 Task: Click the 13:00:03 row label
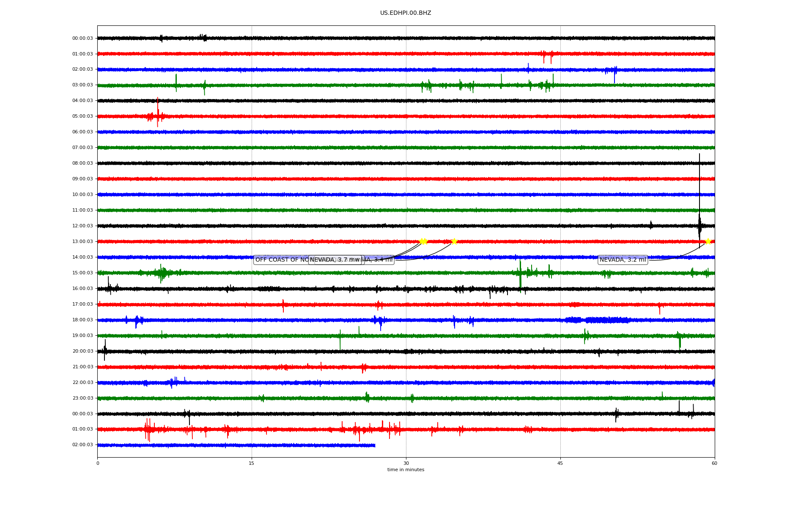82,242
